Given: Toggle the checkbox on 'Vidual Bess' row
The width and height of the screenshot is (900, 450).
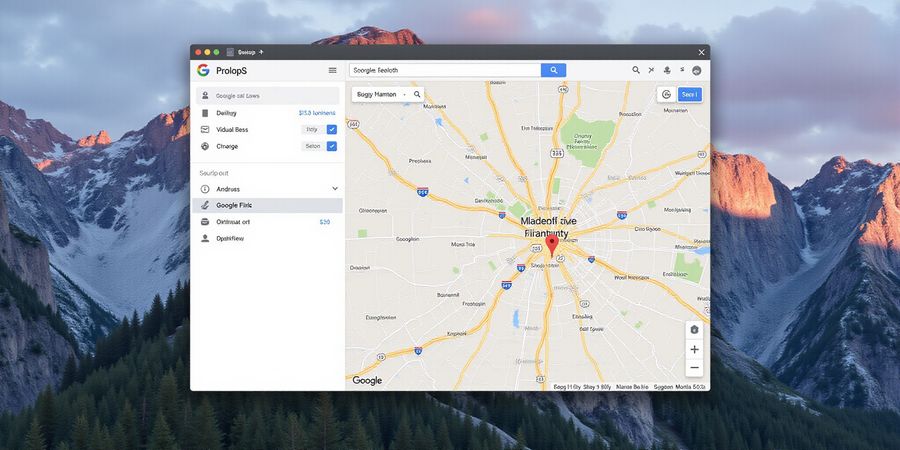Looking at the screenshot, I should 331,130.
